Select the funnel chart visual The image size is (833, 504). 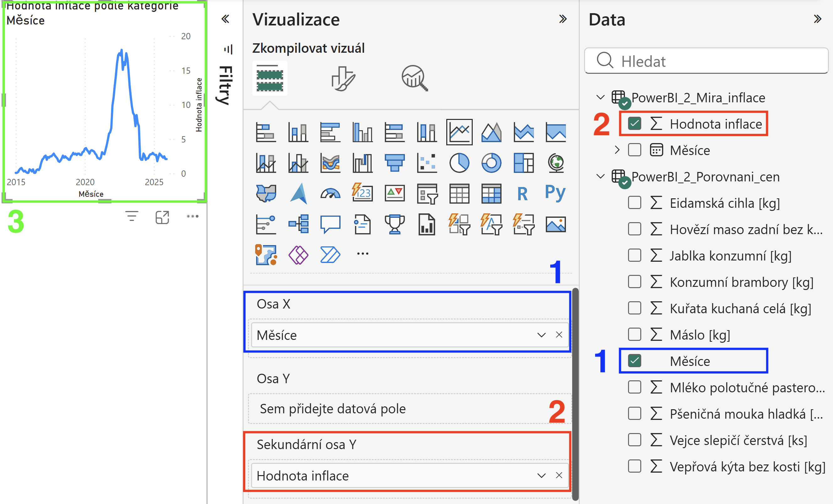pyautogui.click(x=395, y=163)
